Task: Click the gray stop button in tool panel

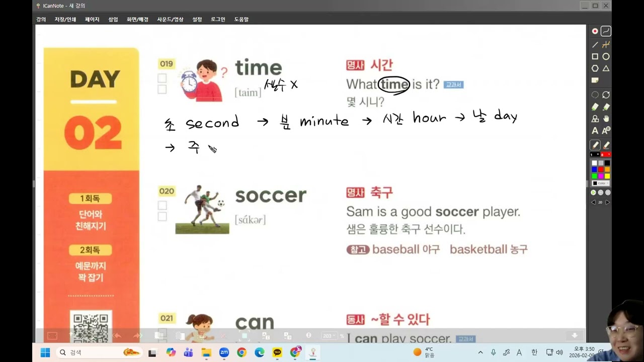Action: [600, 193]
